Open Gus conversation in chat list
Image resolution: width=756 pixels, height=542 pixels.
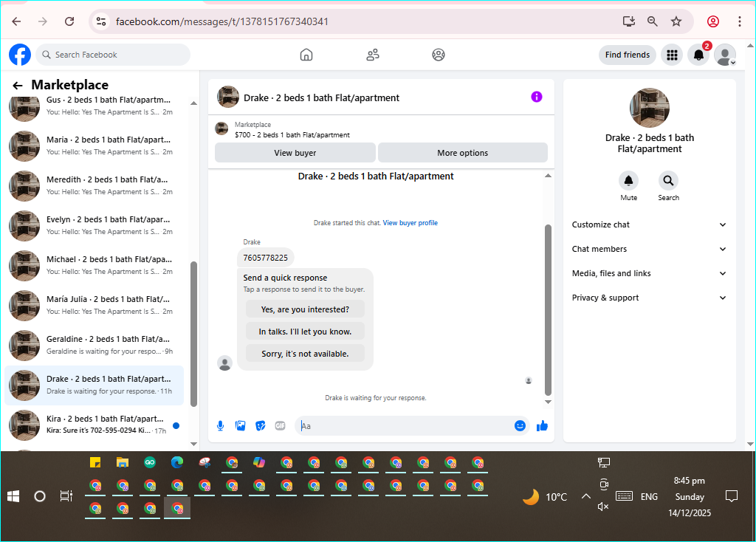click(94, 106)
